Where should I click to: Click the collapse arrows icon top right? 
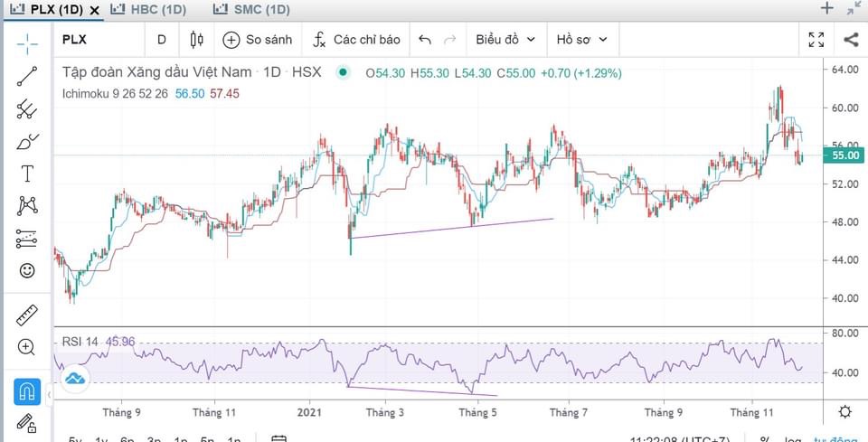point(854,8)
